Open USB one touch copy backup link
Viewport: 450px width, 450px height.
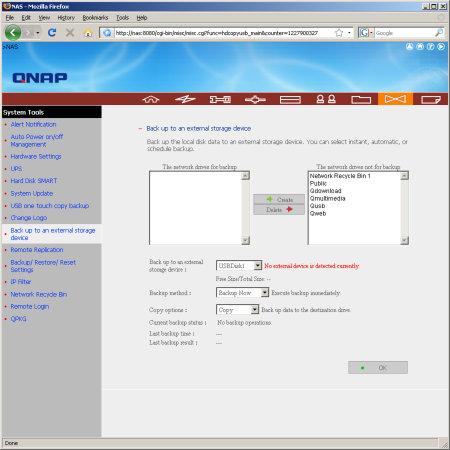[50, 206]
